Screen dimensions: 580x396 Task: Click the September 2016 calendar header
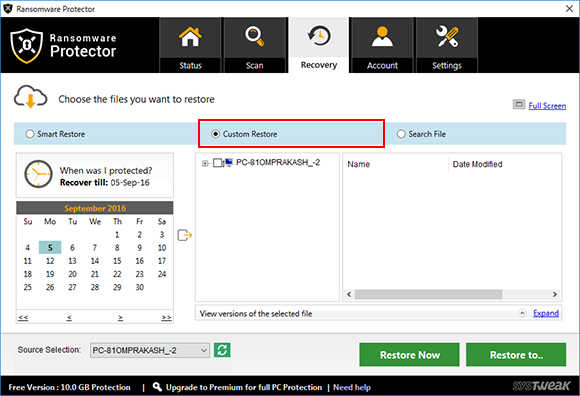click(x=95, y=208)
